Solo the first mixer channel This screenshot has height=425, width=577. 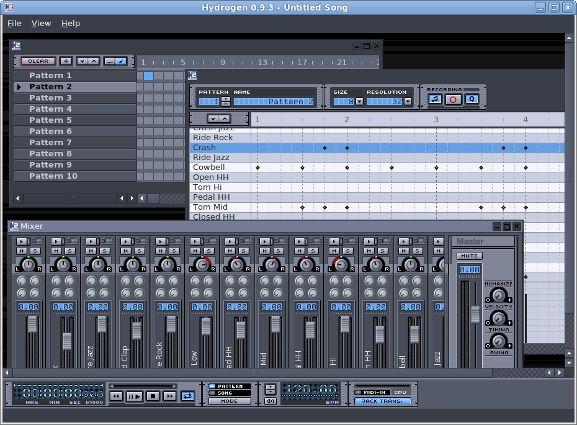click(35, 251)
